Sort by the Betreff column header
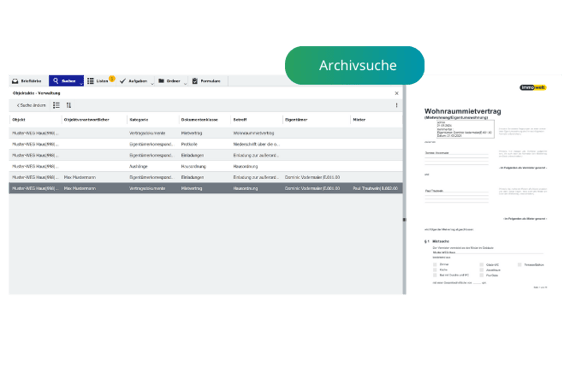Screen dimensions: 570x385 tap(240, 120)
